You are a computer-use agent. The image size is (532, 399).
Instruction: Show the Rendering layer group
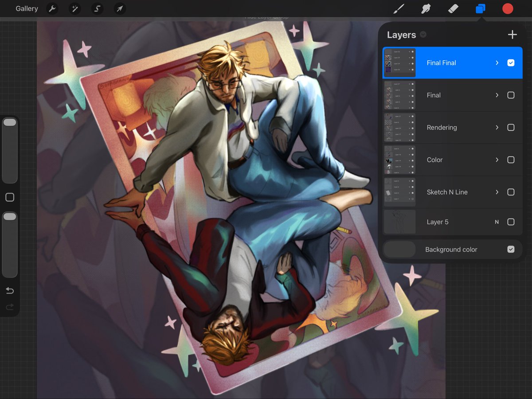(x=511, y=127)
